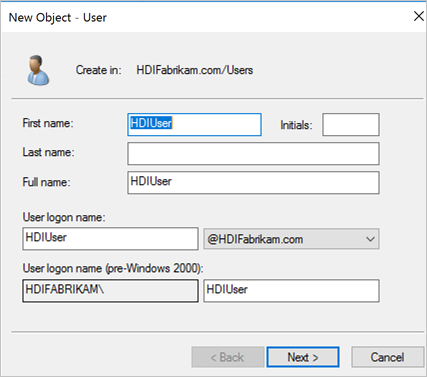
Task: Click the First name field with HDIUser
Action: pyautogui.click(x=194, y=124)
